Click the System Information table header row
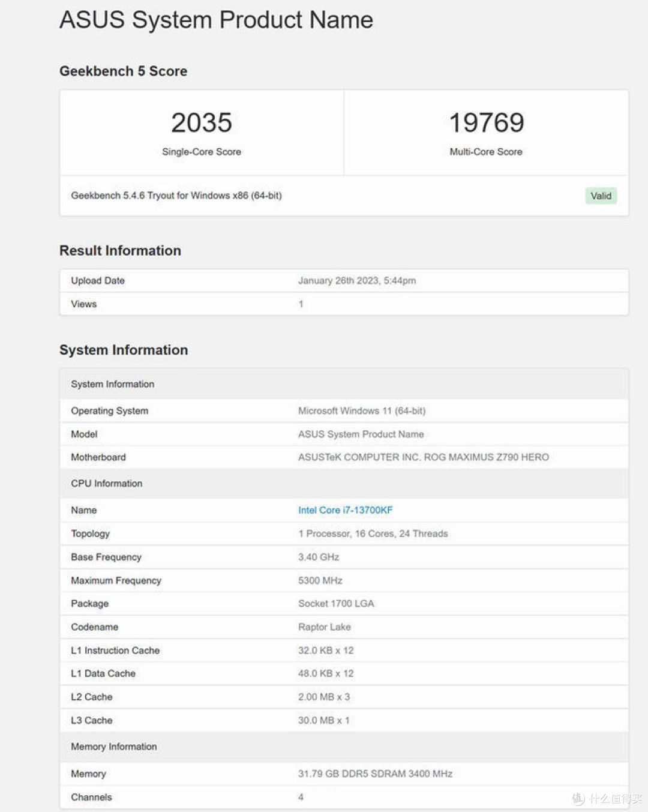 pos(344,384)
